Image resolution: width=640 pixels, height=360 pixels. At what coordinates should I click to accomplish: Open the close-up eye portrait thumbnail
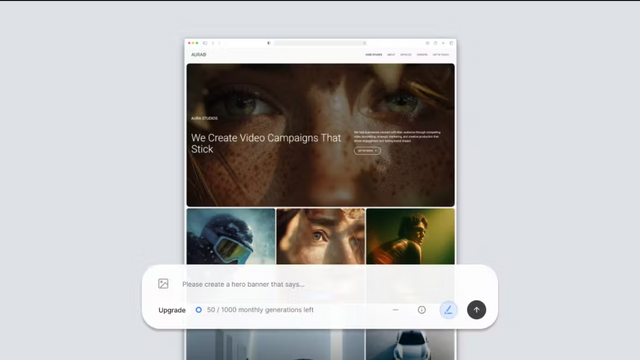321,236
